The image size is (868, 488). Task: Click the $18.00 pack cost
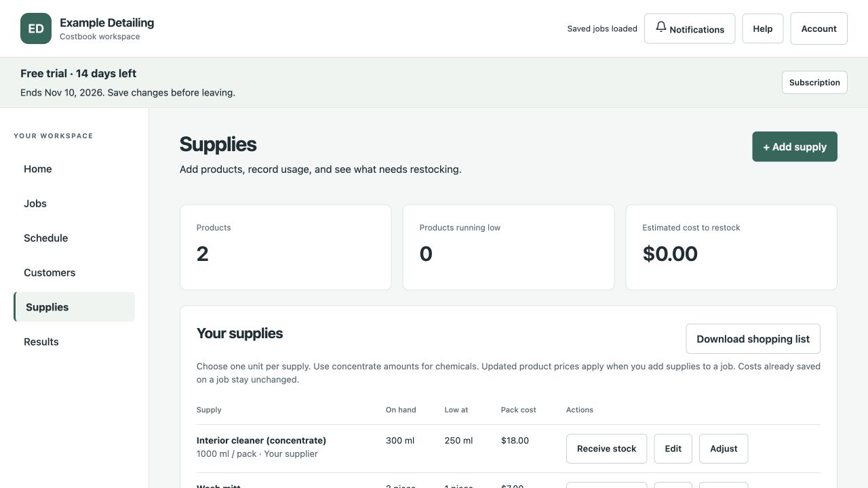515,441
